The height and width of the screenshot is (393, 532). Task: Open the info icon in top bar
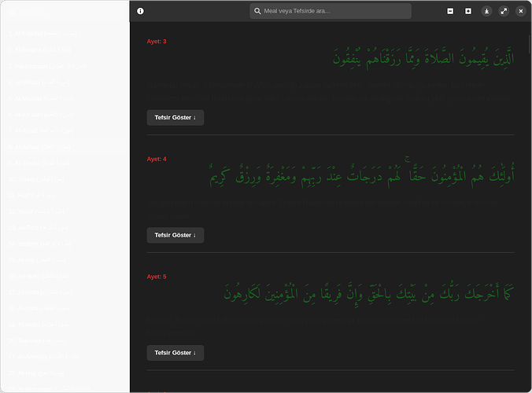click(140, 11)
